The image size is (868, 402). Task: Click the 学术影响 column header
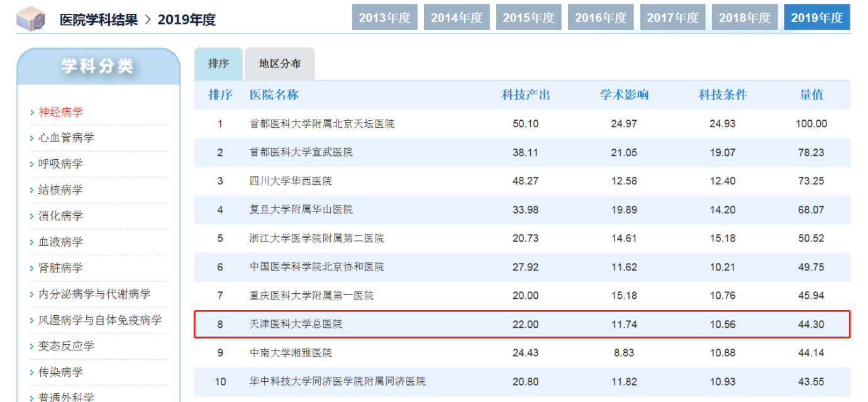pos(624,95)
